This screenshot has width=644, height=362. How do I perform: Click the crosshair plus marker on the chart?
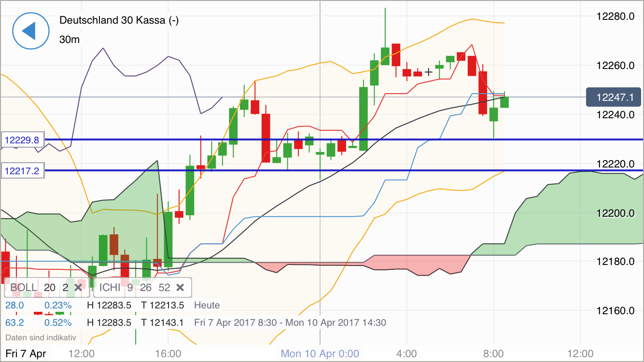click(x=428, y=72)
